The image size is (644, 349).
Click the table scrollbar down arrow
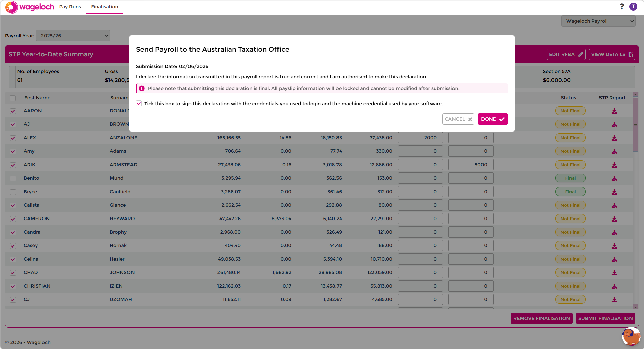tap(635, 307)
